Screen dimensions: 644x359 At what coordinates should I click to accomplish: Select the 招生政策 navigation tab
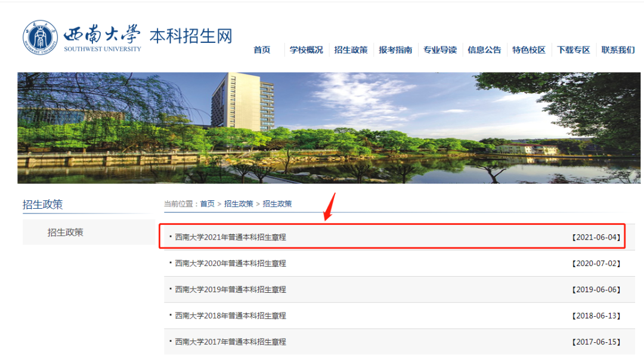tap(351, 50)
